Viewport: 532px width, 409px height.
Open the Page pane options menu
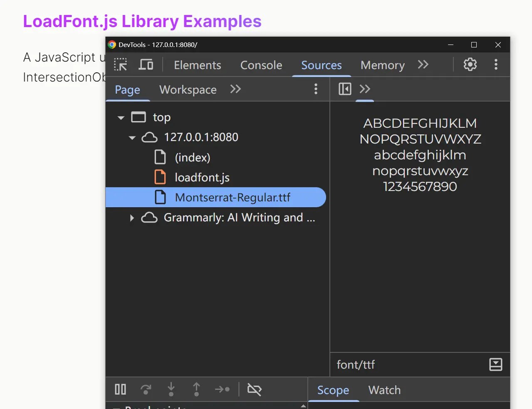click(316, 89)
